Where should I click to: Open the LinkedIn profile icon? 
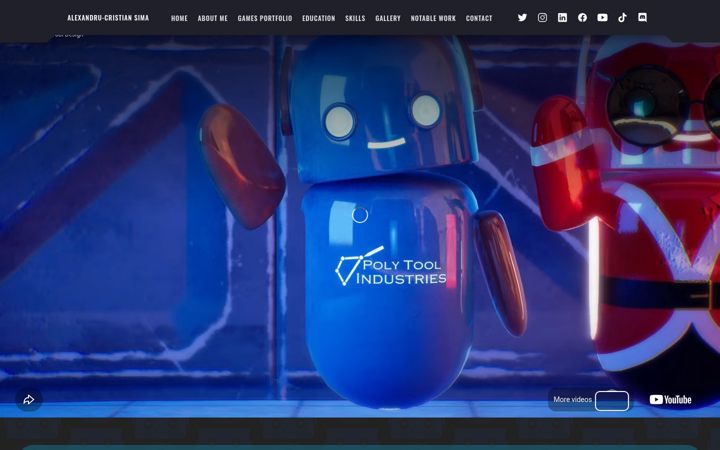point(562,17)
